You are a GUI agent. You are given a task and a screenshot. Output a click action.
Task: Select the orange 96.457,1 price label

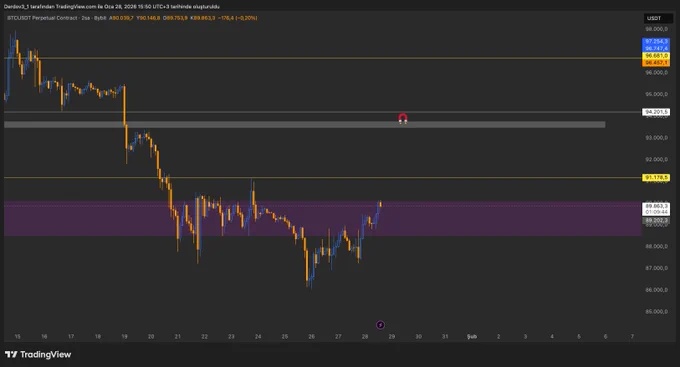pyautogui.click(x=656, y=63)
